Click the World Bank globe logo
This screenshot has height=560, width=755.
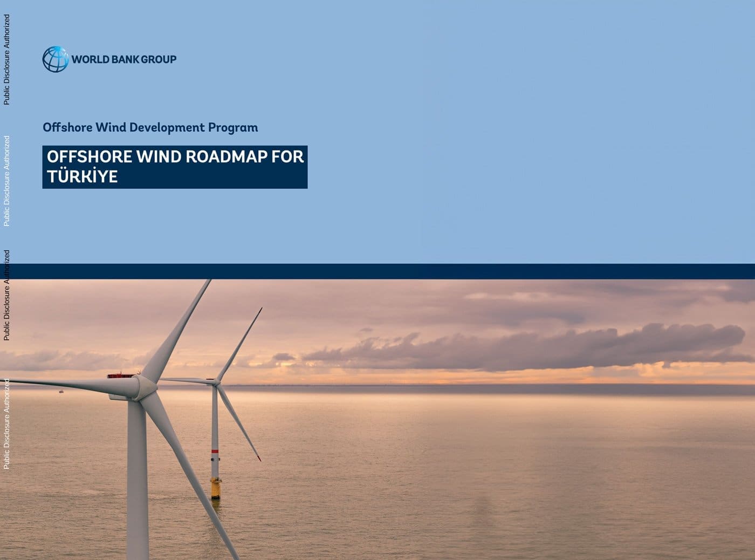click(x=56, y=59)
